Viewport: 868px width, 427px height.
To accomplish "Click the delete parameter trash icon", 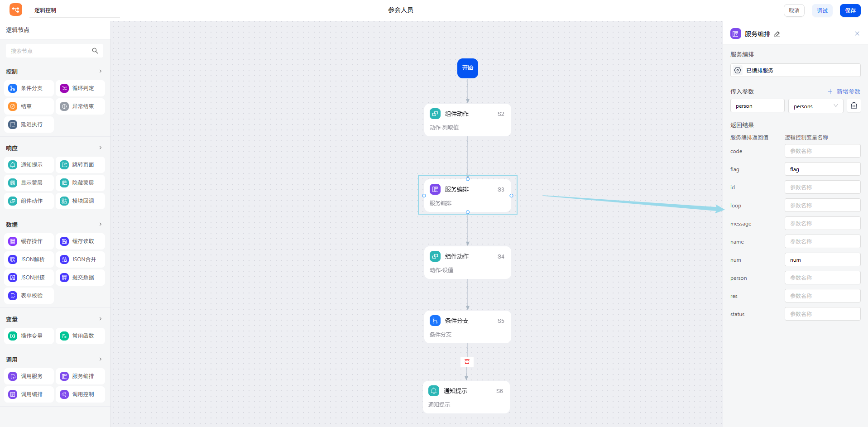I will [x=854, y=106].
